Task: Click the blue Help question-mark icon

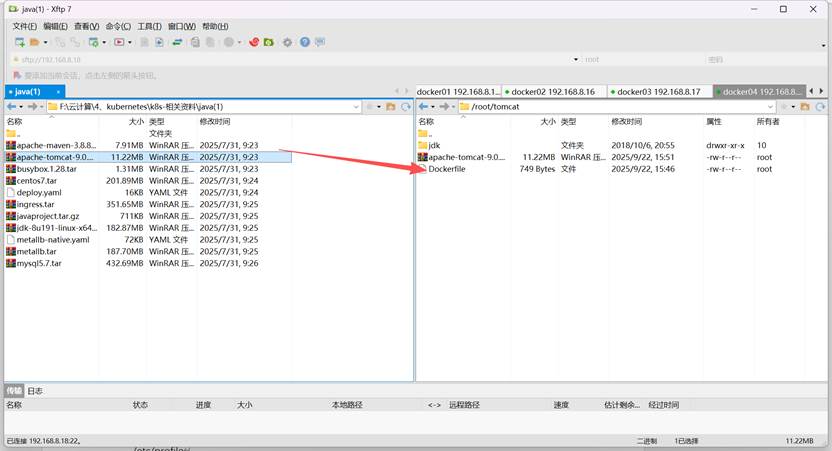Action: point(305,42)
